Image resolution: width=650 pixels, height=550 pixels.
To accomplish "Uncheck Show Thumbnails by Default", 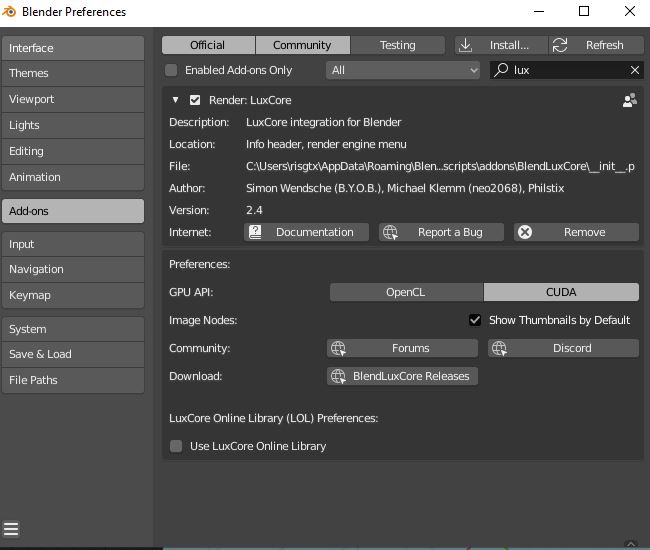I will coord(475,320).
